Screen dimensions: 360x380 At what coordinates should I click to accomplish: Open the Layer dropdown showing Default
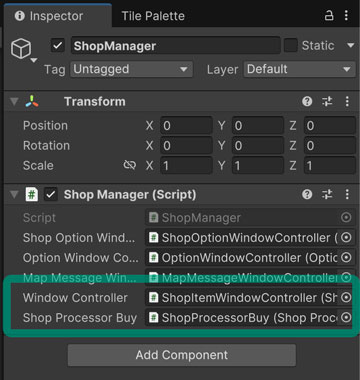tap(300, 69)
